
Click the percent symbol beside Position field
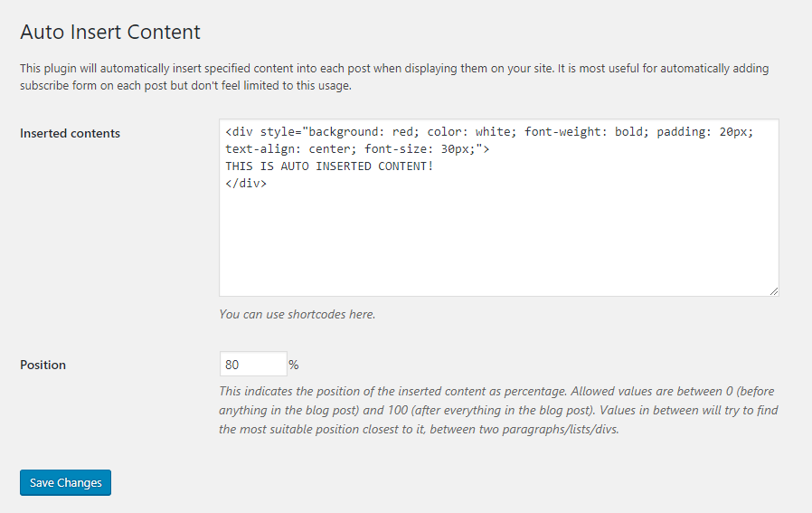click(x=294, y=365)
